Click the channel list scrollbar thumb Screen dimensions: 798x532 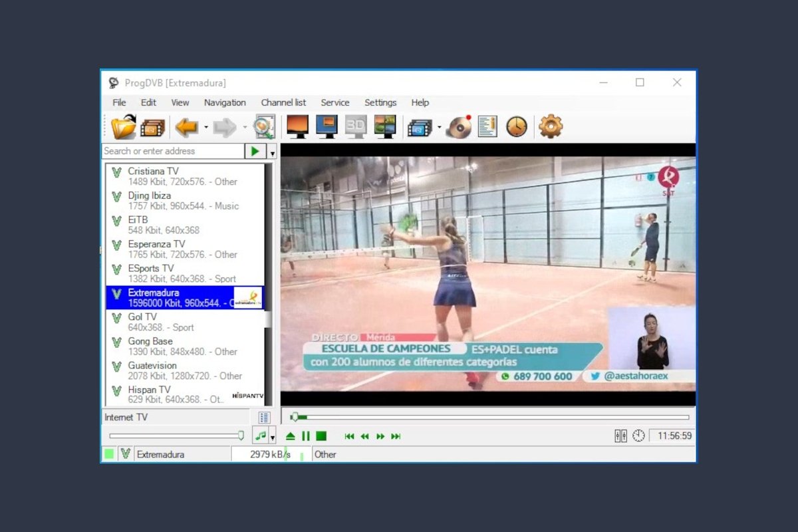[268, 320]
